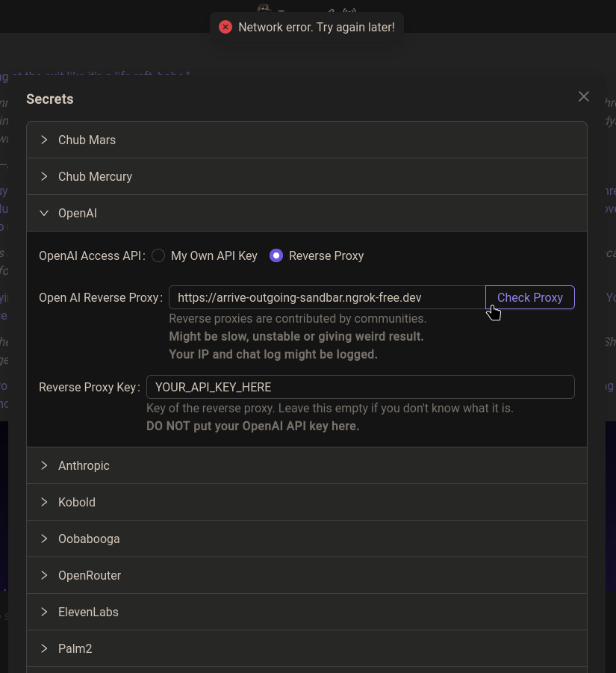The image size is (616, 673).
Task: Focus the Reverse Proxy Key field
Action: [361, 387]
